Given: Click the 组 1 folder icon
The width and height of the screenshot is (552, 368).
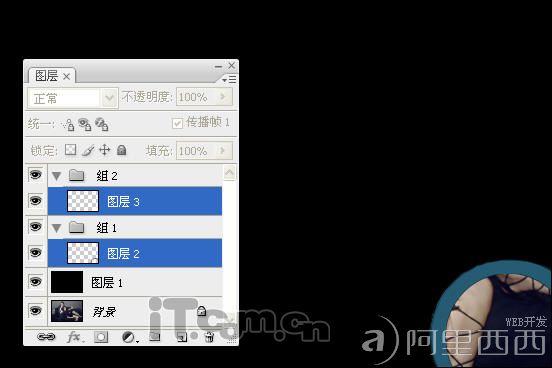Looking at the screenshot, I should click(x=76, y=227).
